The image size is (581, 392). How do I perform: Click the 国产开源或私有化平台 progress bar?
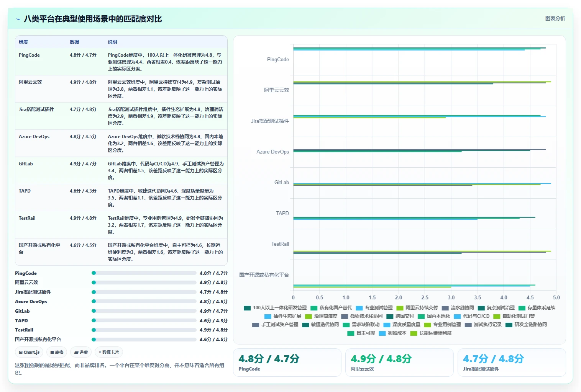pyautogui.click(x=144, y=340)
